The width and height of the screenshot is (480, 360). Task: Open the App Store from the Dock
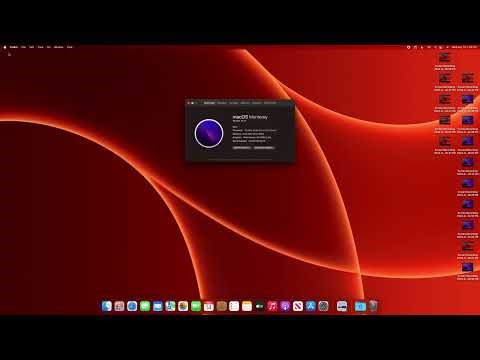point(310,306)
